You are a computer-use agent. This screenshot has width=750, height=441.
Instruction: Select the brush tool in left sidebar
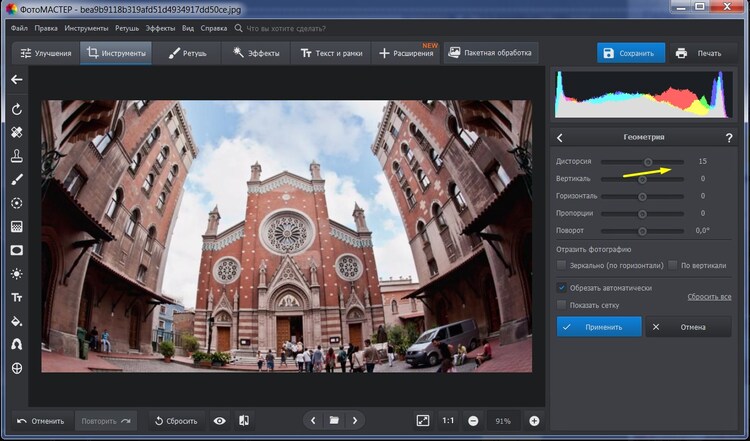click(x=16, y=180)
